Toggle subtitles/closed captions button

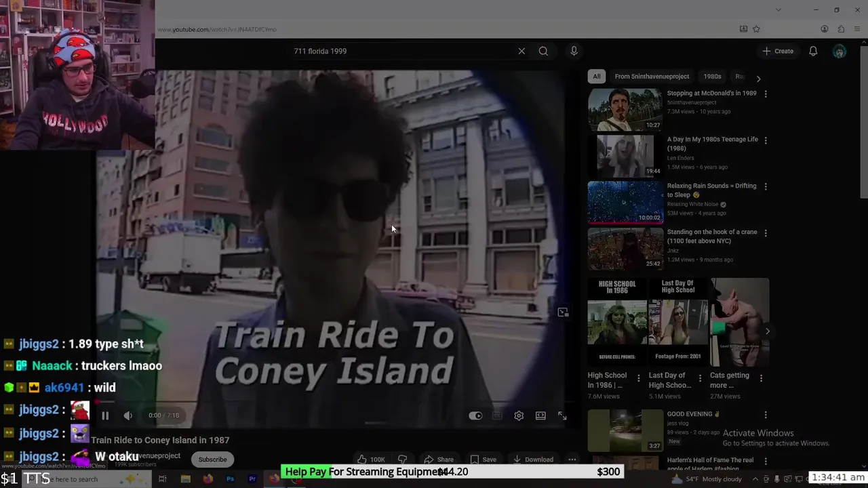pos(497,415)
